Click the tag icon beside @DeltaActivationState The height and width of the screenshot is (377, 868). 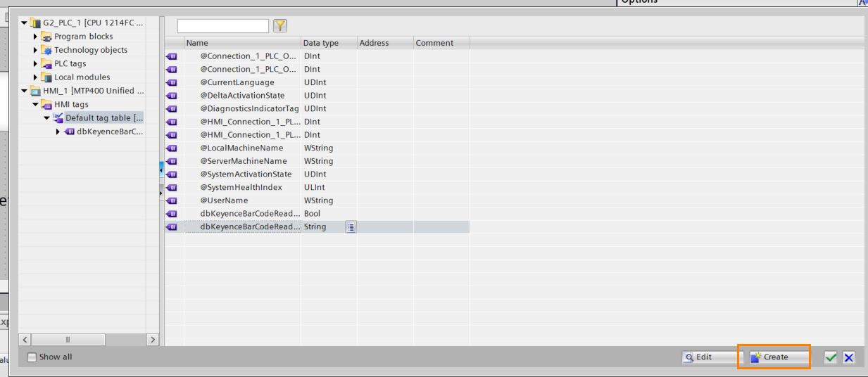coord(172,96)
